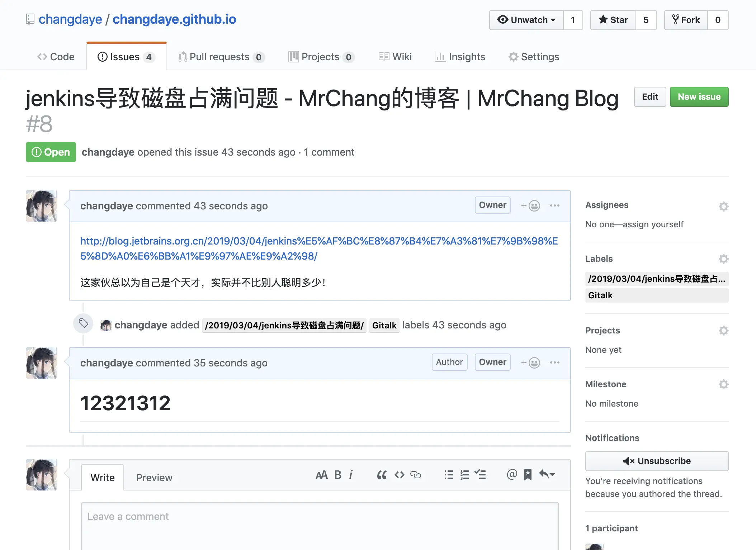Star the changdaye.github.io repository

click(x=613, y=20)
